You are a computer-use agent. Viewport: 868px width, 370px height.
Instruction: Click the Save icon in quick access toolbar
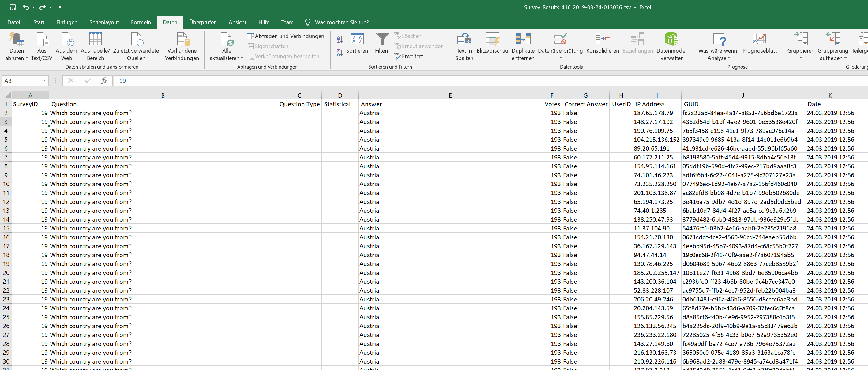[x=13, y=7]
